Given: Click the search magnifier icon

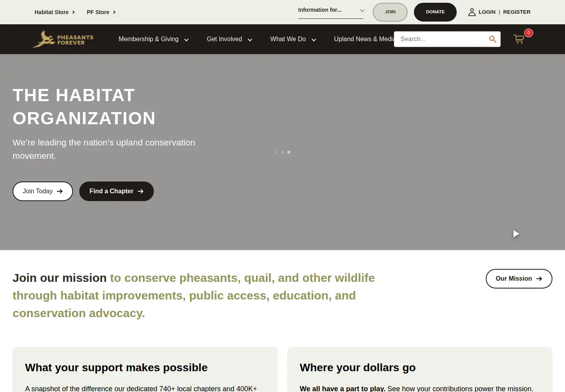Looking at the screenshot, I should click(492, 39).
